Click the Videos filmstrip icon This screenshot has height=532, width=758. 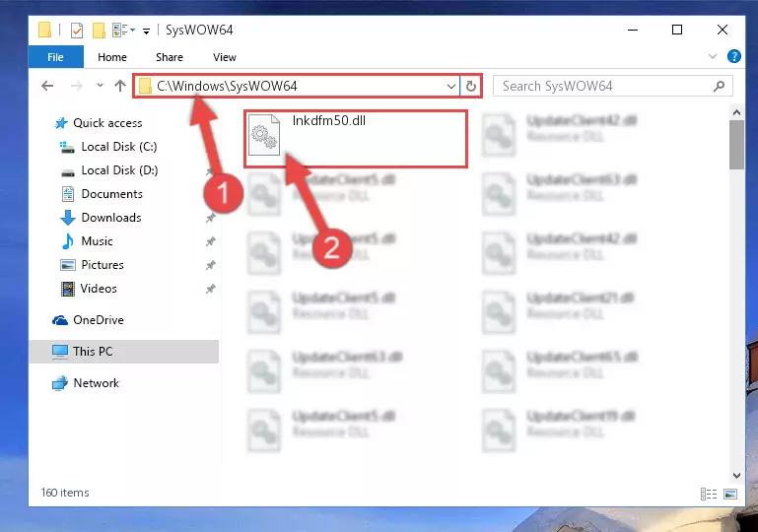coord(68,289)
